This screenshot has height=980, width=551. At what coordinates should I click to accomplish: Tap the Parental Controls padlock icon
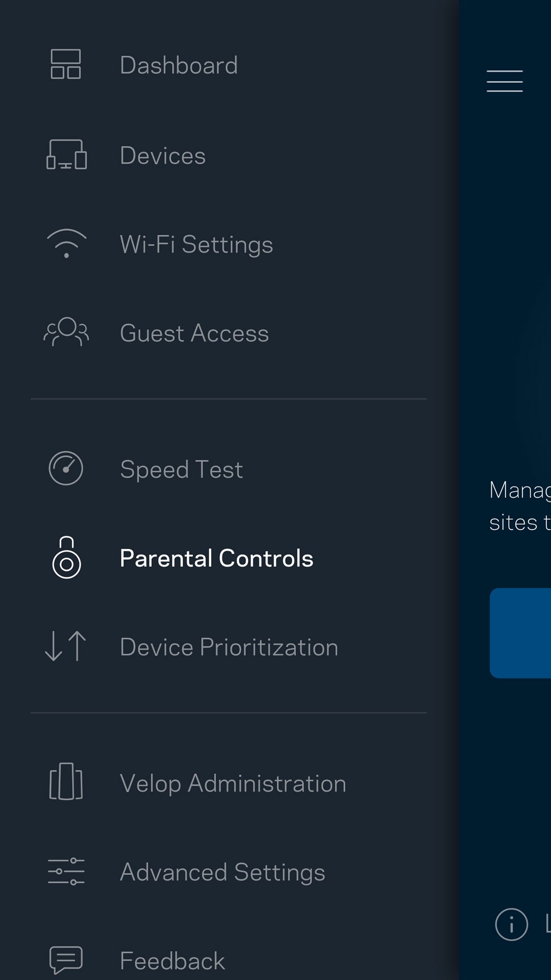66,557
